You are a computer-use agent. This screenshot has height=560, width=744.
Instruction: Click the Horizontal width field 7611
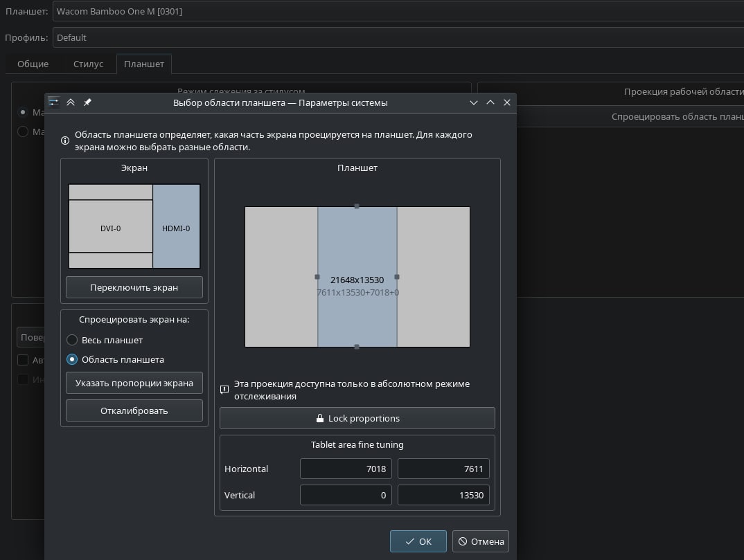(443, 469)
